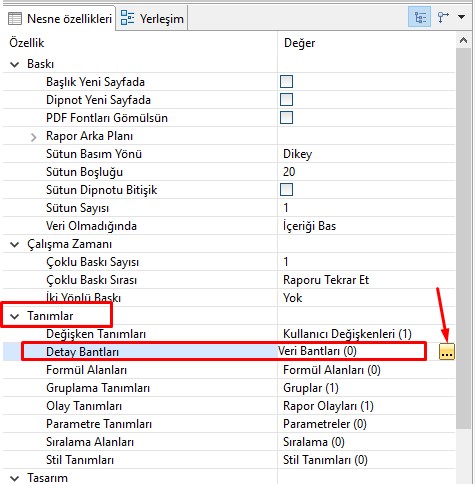
Task: Toggle the categorized tree view icon
Action: tap(420, 17)
